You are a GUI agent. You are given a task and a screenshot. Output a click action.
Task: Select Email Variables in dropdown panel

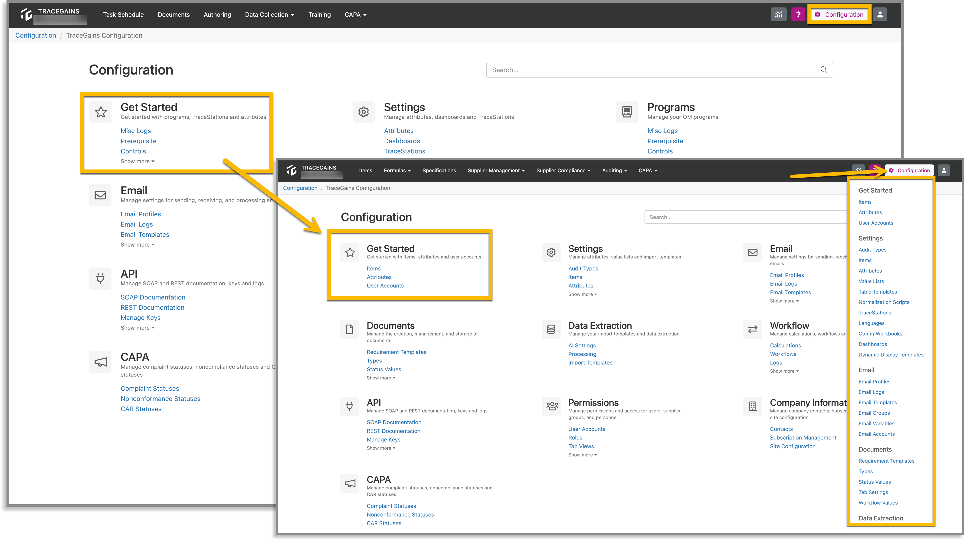876,423
